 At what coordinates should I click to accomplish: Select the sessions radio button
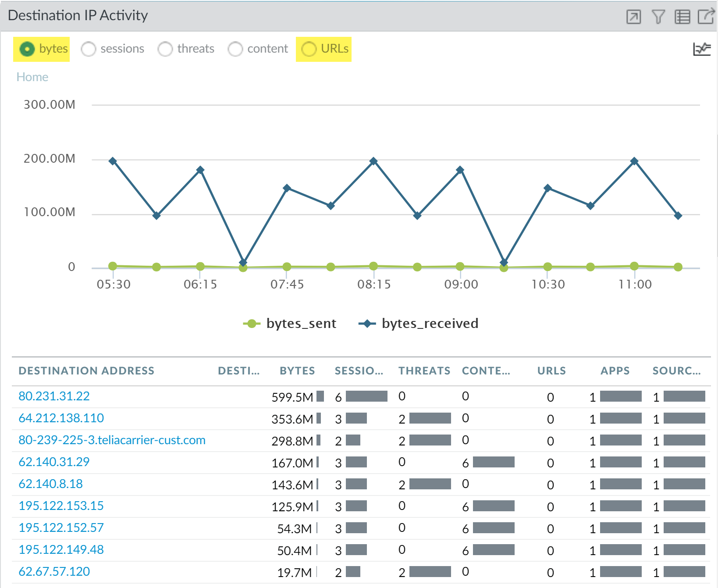tap(89, 49)
